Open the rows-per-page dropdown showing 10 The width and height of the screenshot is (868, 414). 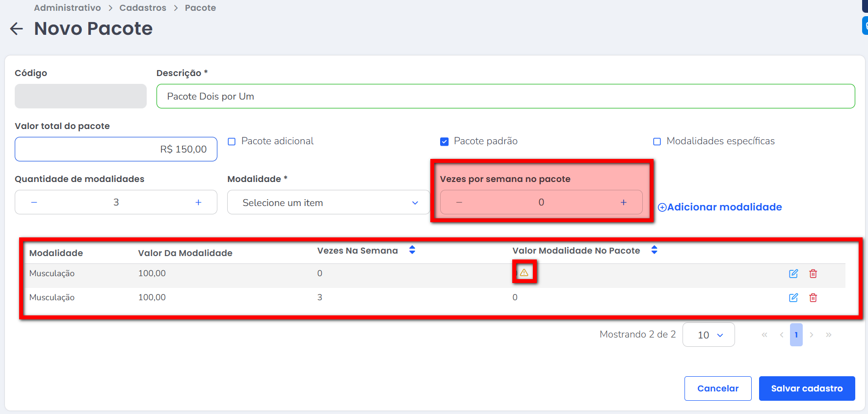coord(709,335)
